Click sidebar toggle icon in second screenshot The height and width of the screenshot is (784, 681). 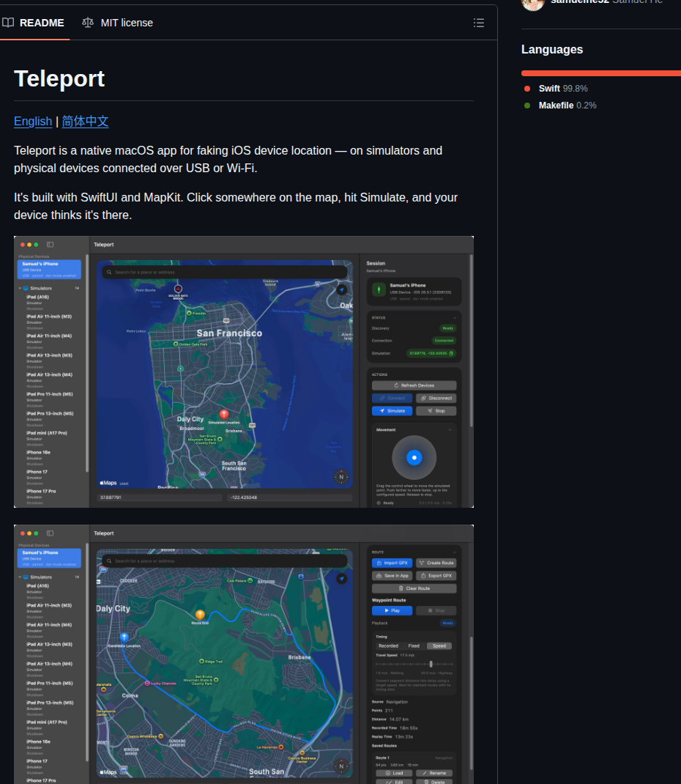pyautogui.click(x=50, y=533)
